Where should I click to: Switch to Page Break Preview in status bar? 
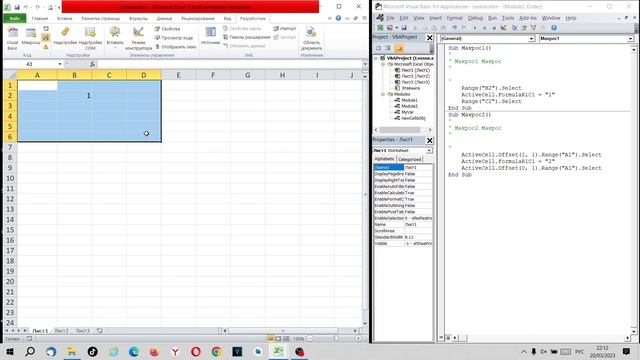point(286,339)
